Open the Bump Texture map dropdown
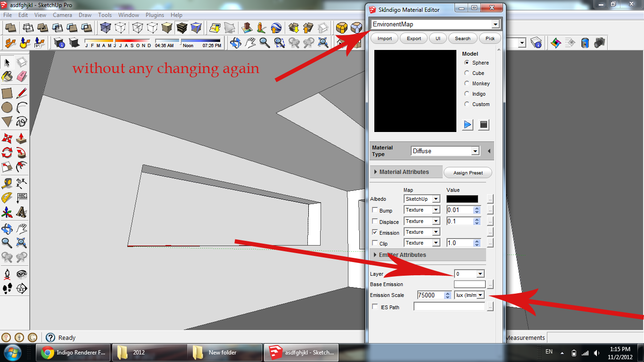The width and height of the screenshot is (644, 362). (x=436, y=210)
